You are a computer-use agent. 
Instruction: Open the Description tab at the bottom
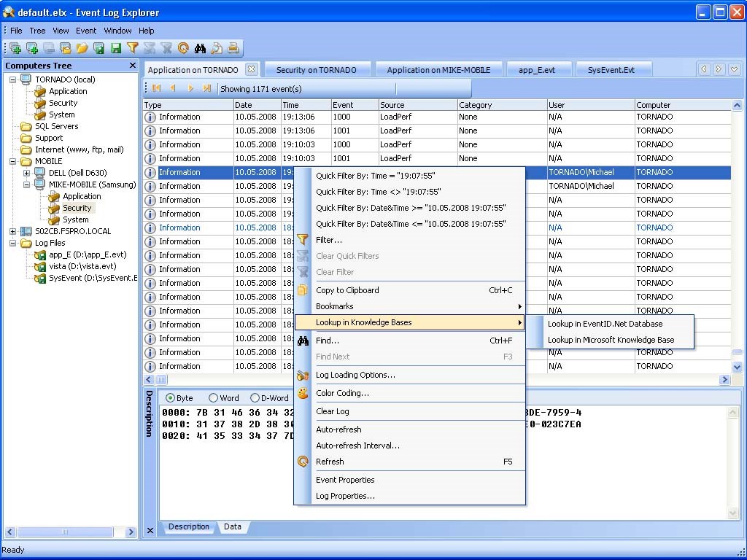point(188,526)
